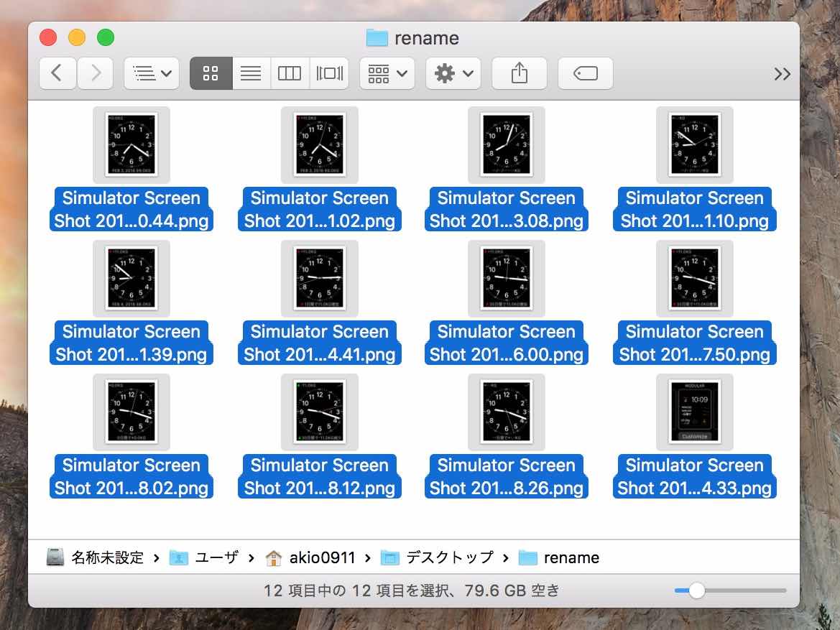Open the path list dropdown in toolbar
Viewport: 840px width, 630px height.
point(152,73)
